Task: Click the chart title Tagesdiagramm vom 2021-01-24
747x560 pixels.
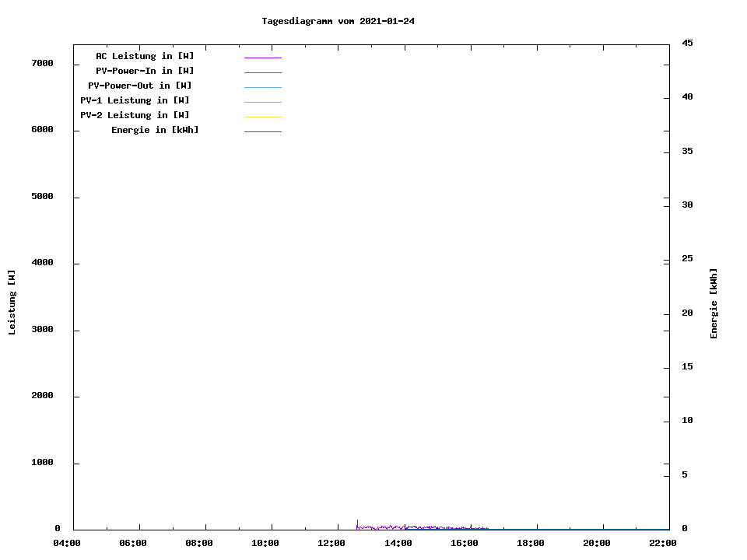Action: (x=338, y=21)
